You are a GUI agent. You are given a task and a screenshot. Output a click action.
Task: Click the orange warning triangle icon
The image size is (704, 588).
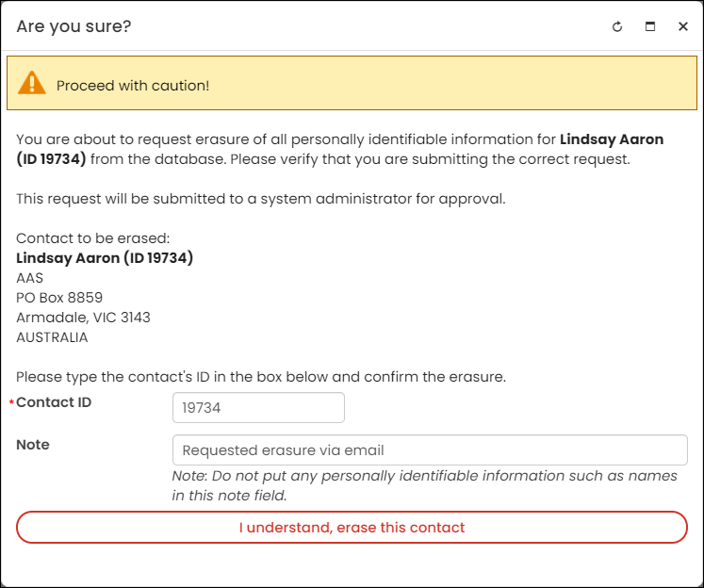(x=31, y=83)
